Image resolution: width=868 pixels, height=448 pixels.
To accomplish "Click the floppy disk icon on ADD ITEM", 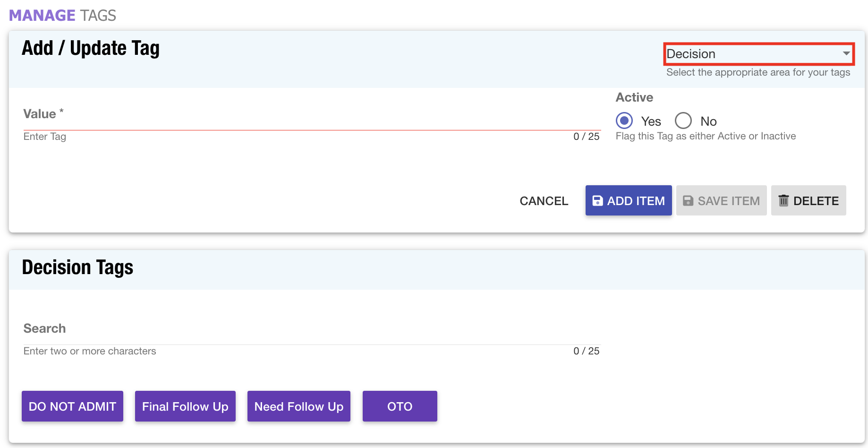I will click(597, 201).
